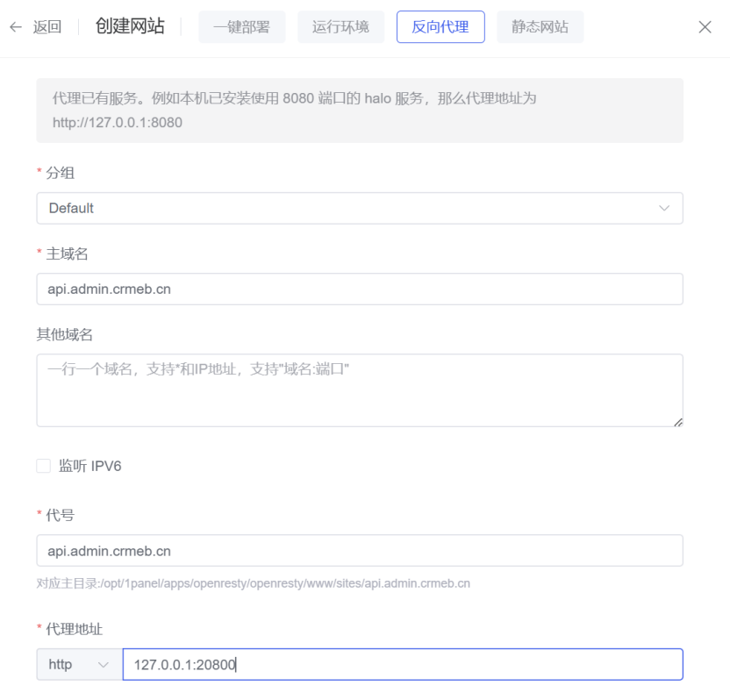The image size is (730, 700).
Task: Enable the 监听 IPV6 checkbox
Action: click(43, 466)
